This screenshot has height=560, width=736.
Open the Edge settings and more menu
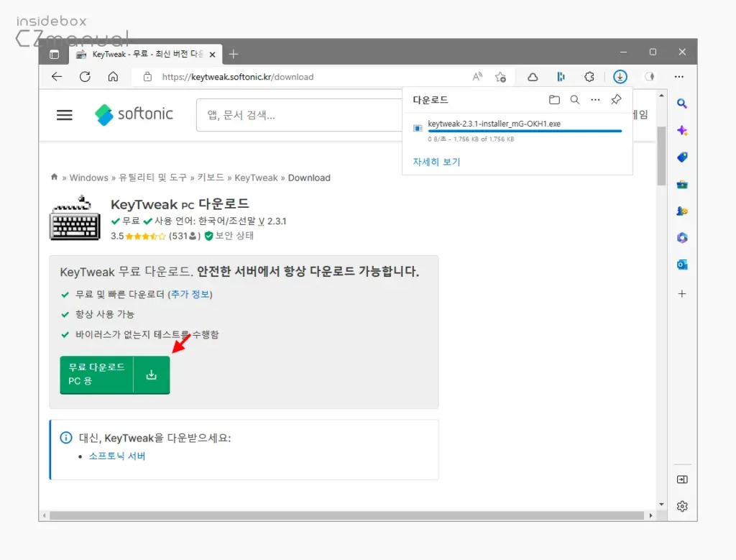click(x=678, y=76)
